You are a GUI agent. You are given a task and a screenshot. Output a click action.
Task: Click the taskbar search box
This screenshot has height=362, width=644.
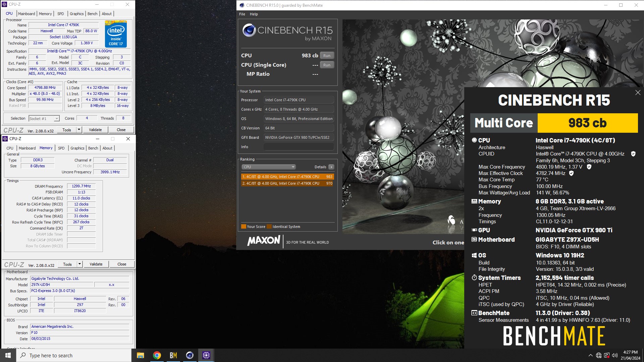(x=74, y=355)
